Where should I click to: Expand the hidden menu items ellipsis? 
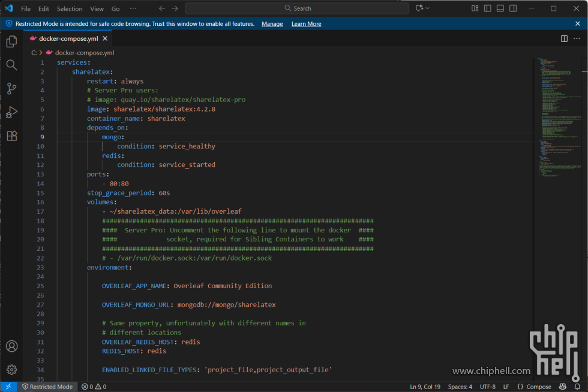(133, 8)
